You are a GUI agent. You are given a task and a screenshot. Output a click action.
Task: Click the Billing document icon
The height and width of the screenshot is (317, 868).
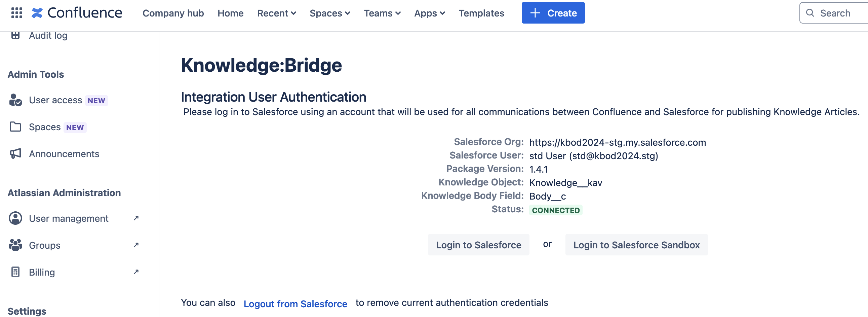click(15, 272)
